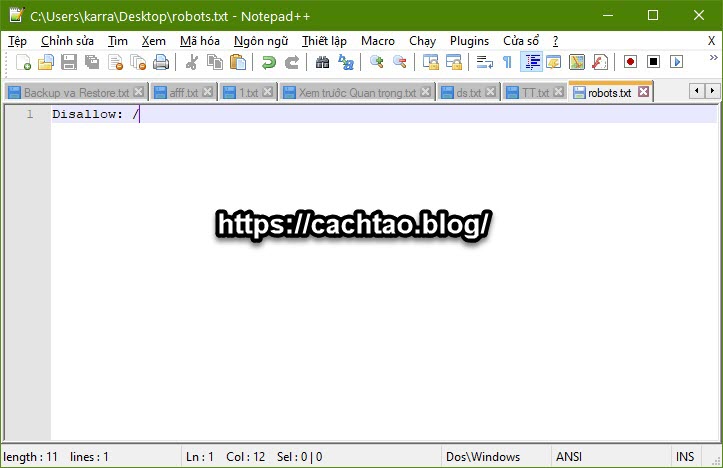Screen dimensions: 723x468
Task: Open the Mã hóa menu
Action: pyautogui.click(x=200, y=41)
